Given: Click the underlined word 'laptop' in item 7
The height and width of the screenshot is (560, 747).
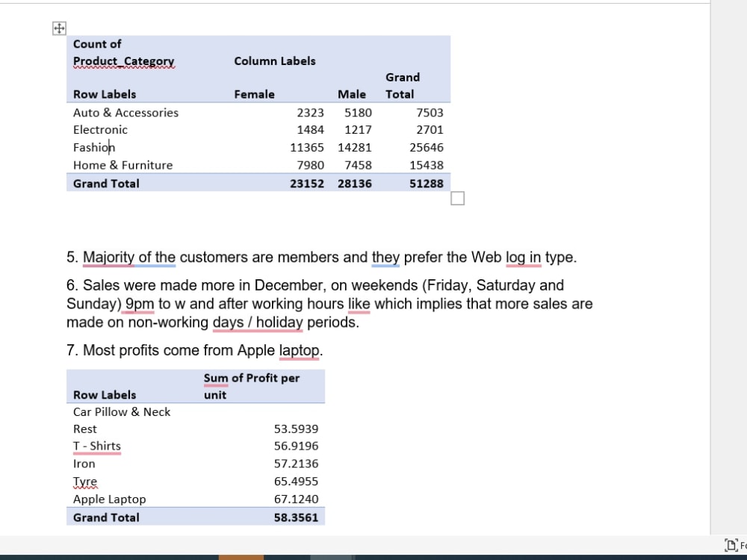Looking at the screenshot, I should click(x=299, y=350).
